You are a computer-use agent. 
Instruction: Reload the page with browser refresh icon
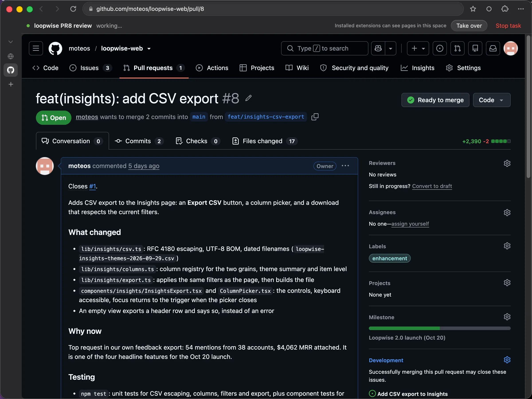coord(73,9)
